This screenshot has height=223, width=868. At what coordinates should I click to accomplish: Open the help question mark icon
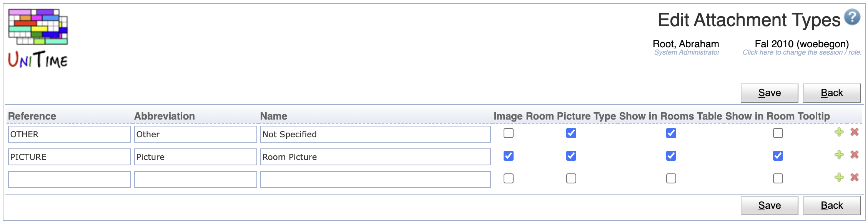click(852, 17)
